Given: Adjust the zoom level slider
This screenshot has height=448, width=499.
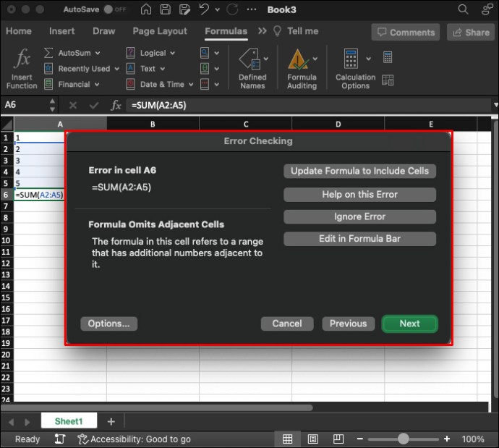Looking at the screenshot, I should 403,439.
